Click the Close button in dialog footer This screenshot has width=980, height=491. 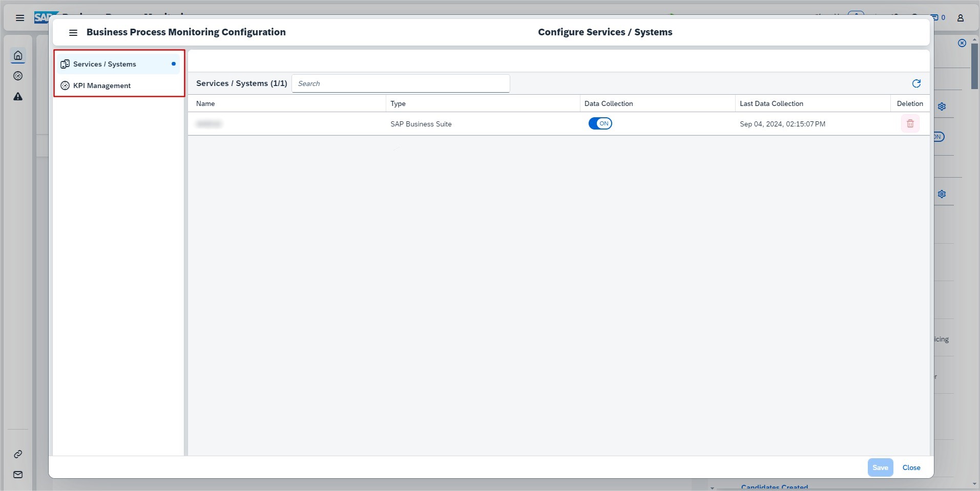(x=911, y=467)
